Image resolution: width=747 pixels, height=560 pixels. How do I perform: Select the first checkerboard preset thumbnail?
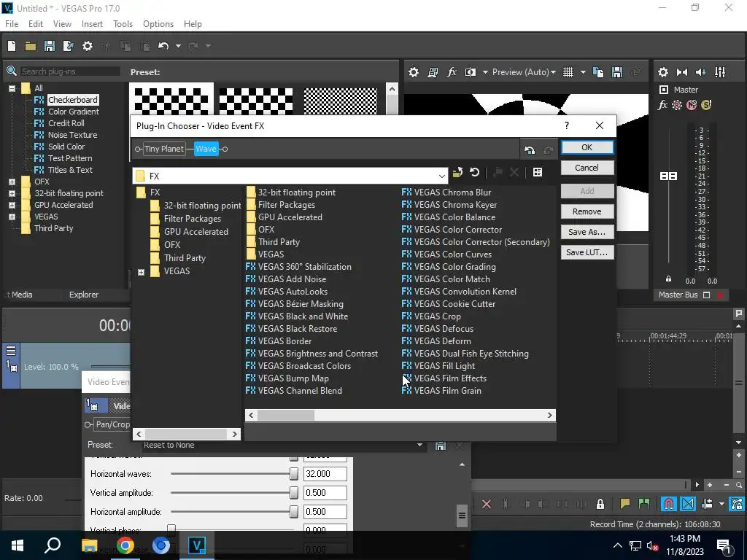(x=171, y=100)
